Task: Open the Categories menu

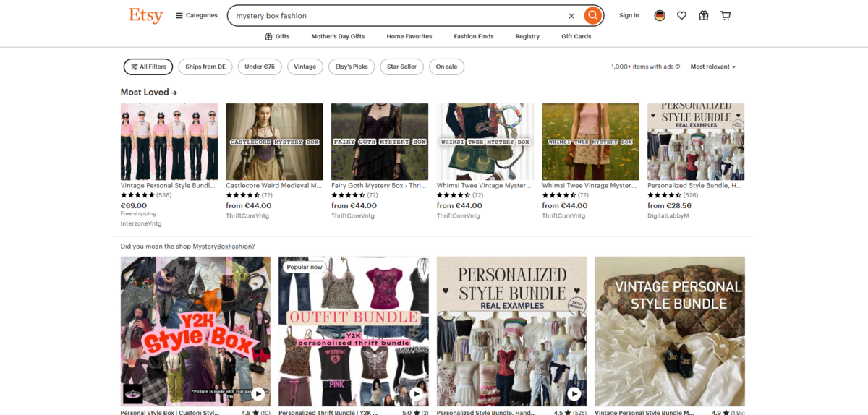Action: [196, 15]
